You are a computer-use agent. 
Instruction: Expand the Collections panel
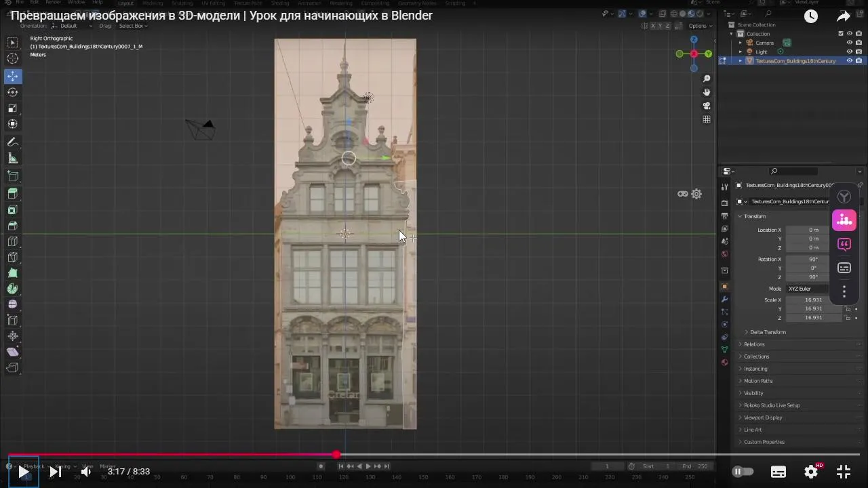(x=756, y=357)
